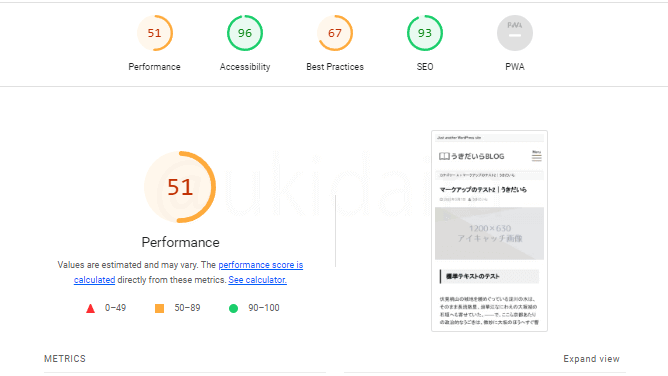Viewport: 668px width, 376px height.
Task: Click the red triangle 0–49 legend icon
Action: pyautogui.click(x=90, y=308)
